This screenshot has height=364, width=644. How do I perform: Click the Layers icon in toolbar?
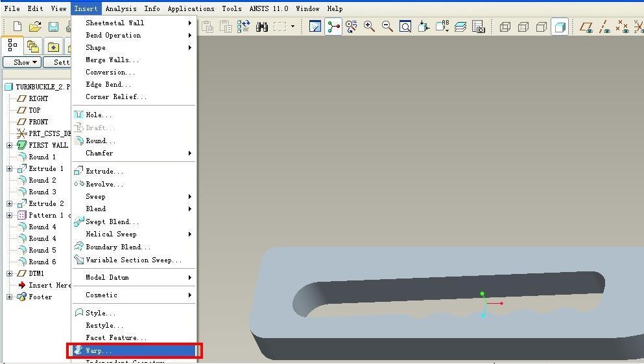point(460,27)
